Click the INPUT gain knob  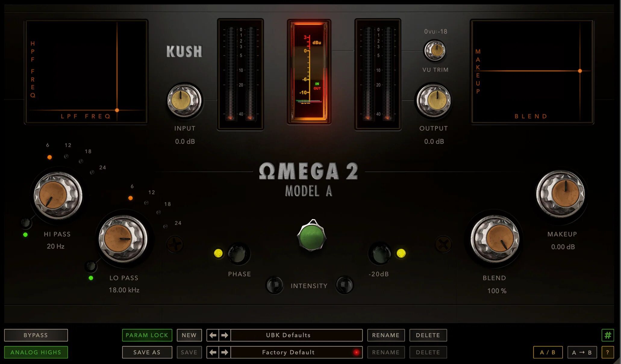[184, 100]
